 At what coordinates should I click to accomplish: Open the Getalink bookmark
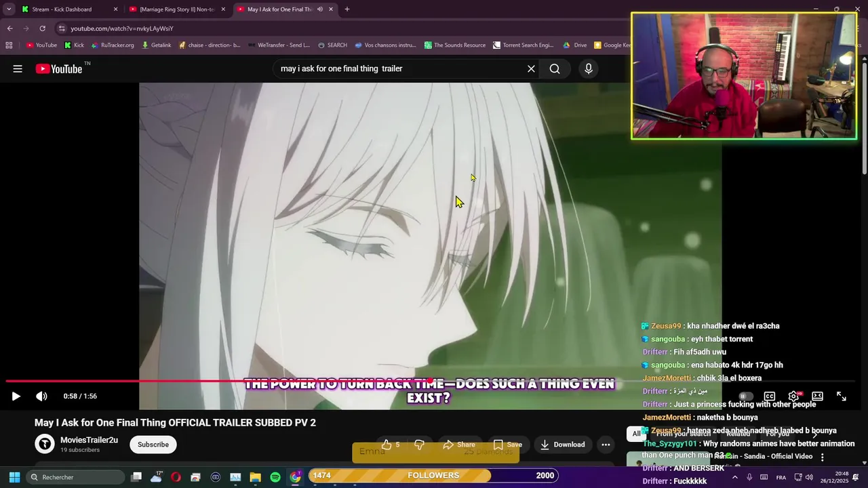coord(156,45)
